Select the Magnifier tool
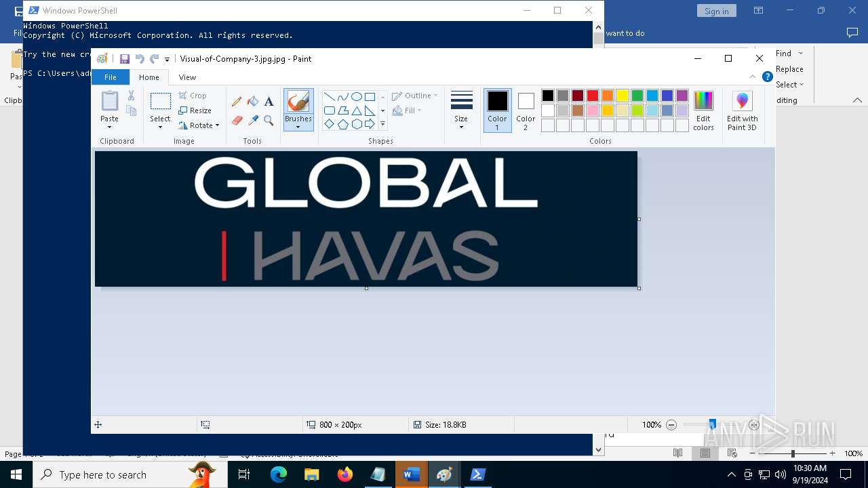 coord(269,121)
